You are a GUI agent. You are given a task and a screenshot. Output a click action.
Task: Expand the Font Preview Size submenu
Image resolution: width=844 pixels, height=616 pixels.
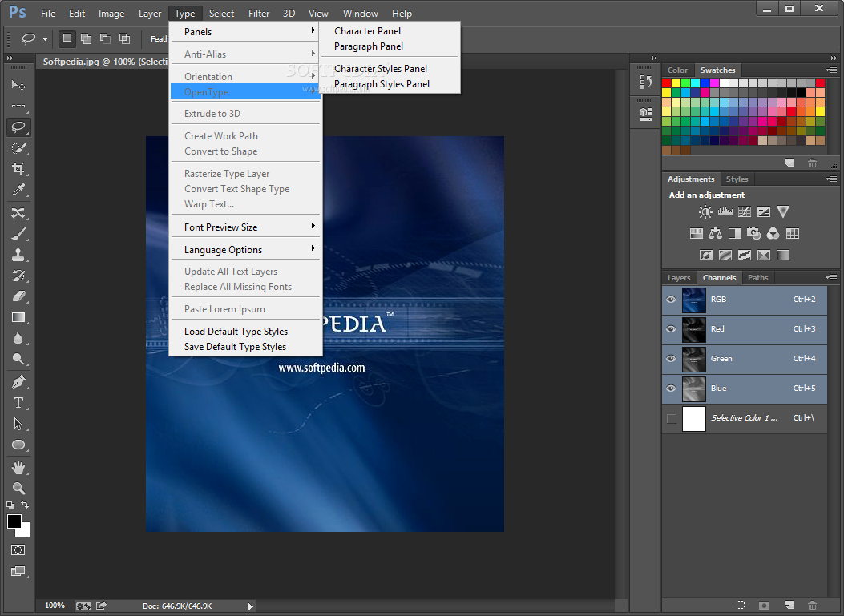pos(246,227)
